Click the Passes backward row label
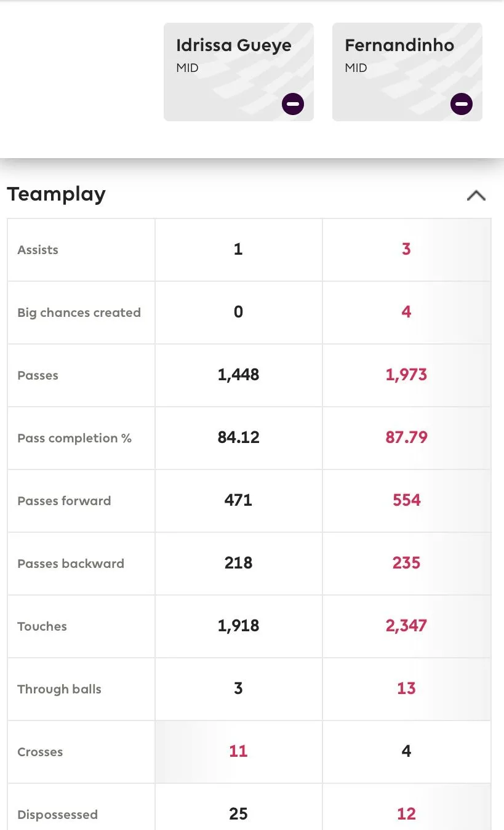Viewport: 504px width, 830px height. 71,564
